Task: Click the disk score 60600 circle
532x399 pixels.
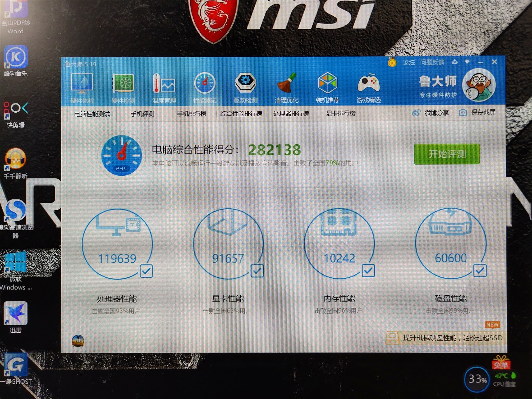Action: click(451, 243)
